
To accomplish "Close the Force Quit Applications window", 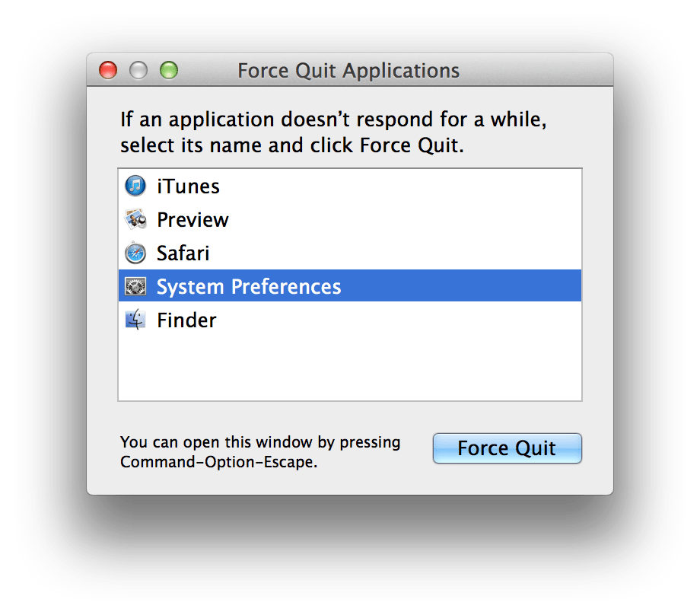I will (108, 71).
